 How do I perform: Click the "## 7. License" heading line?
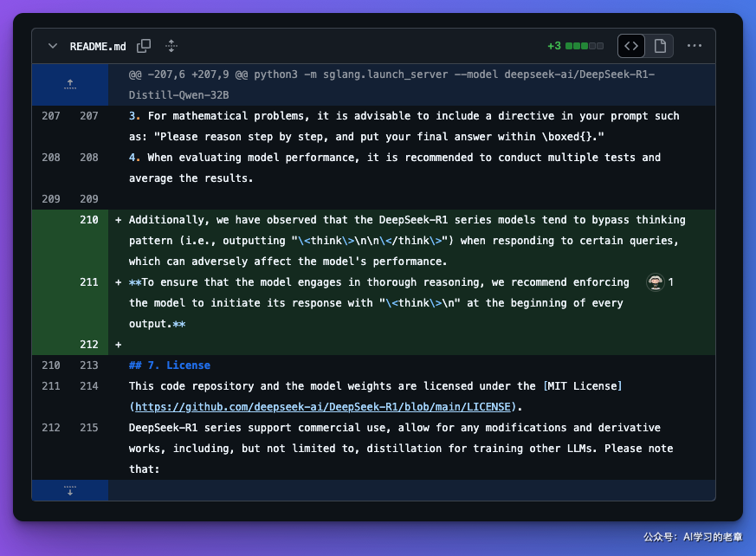click(x=170, y=365)
